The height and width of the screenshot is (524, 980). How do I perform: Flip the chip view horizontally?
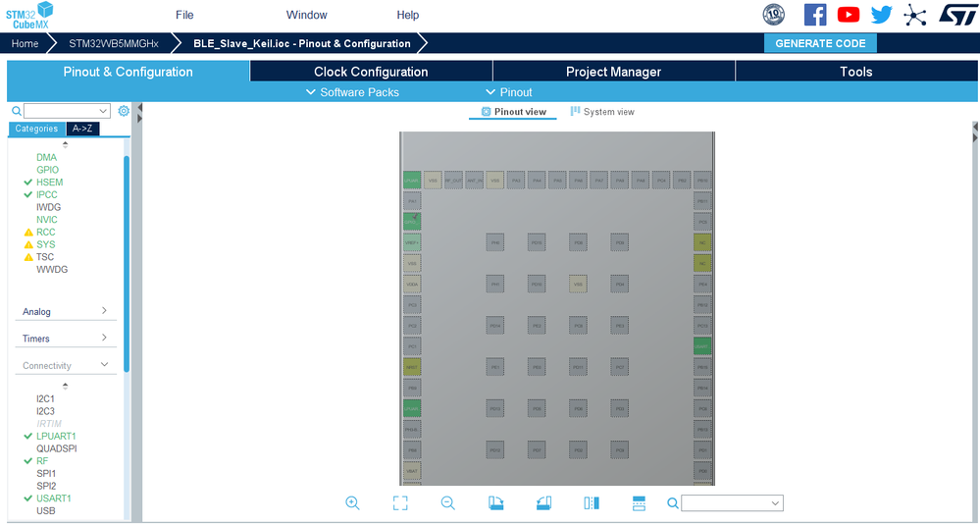click(592, 502)
